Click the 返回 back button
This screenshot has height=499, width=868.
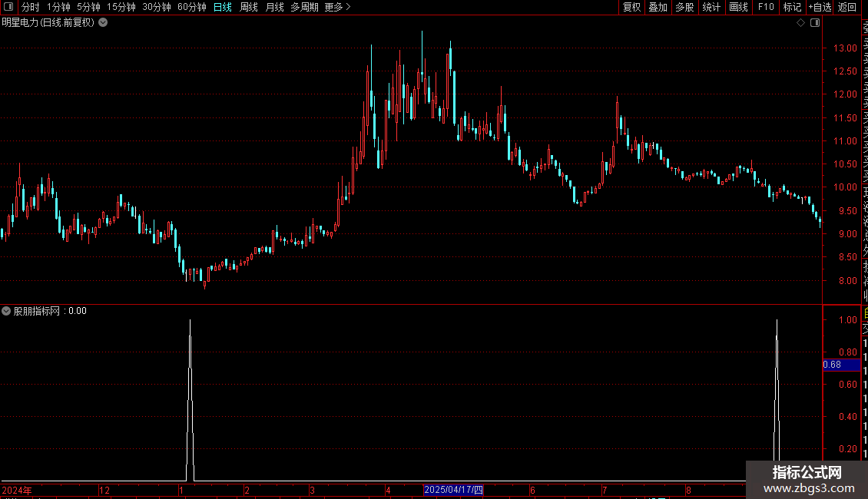coord(847,7)
